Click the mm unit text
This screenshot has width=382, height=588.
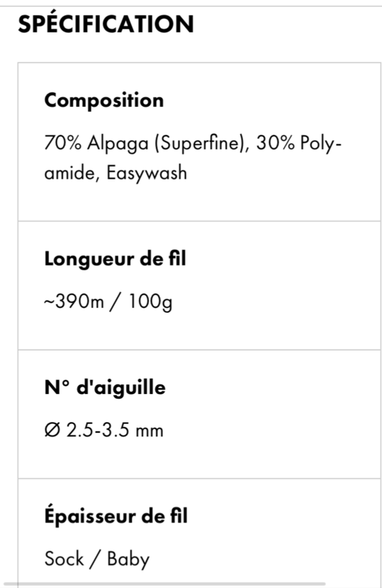coord(149,430)
